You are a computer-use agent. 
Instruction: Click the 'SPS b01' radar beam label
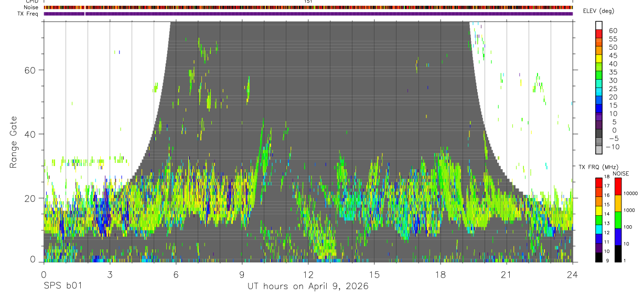point(62,287)
